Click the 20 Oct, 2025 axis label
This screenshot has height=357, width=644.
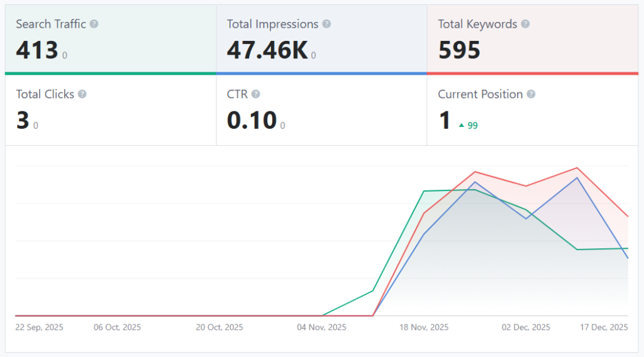coord(219,327)
